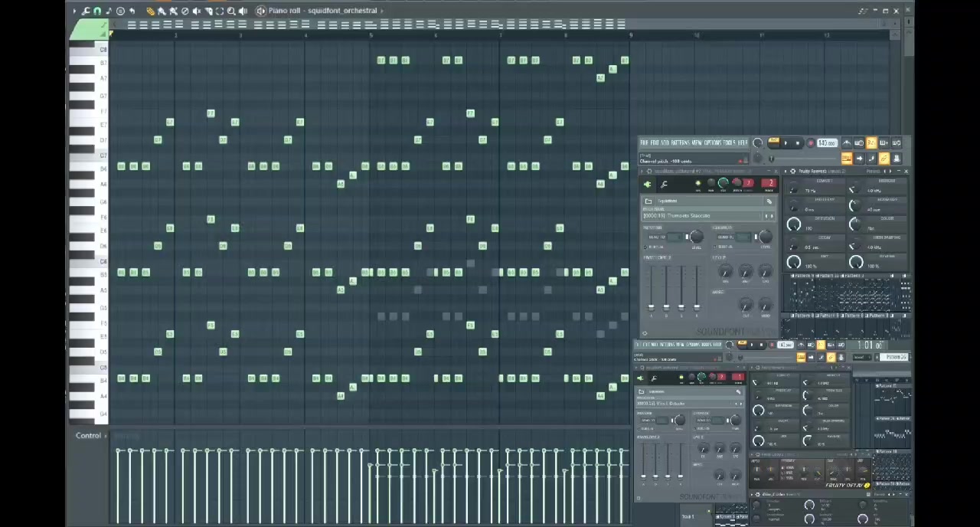980x527 pixels.
Task: Open the PATTERNS menu
Action: [x=680, y=143]
